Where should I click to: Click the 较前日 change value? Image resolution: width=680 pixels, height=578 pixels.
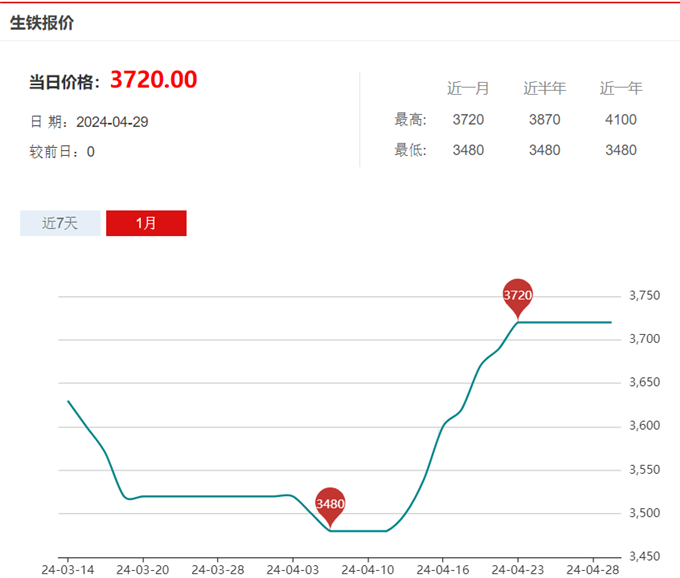pos(91,152)
